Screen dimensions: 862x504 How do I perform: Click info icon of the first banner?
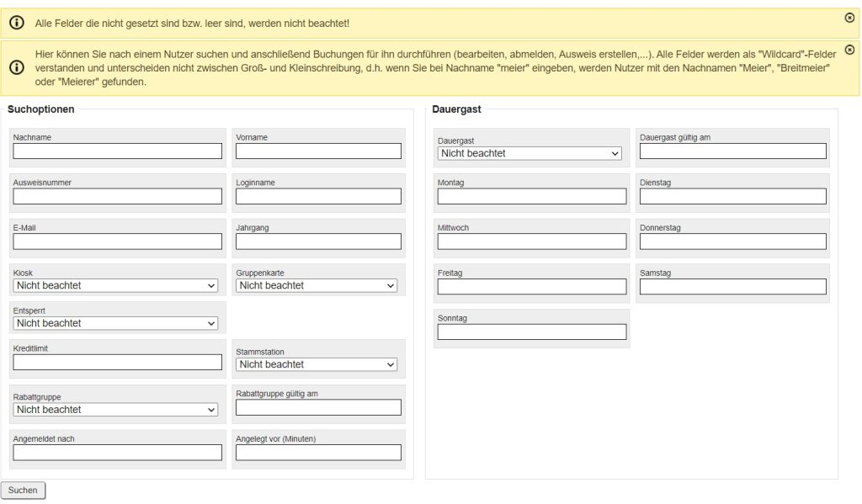17,23
